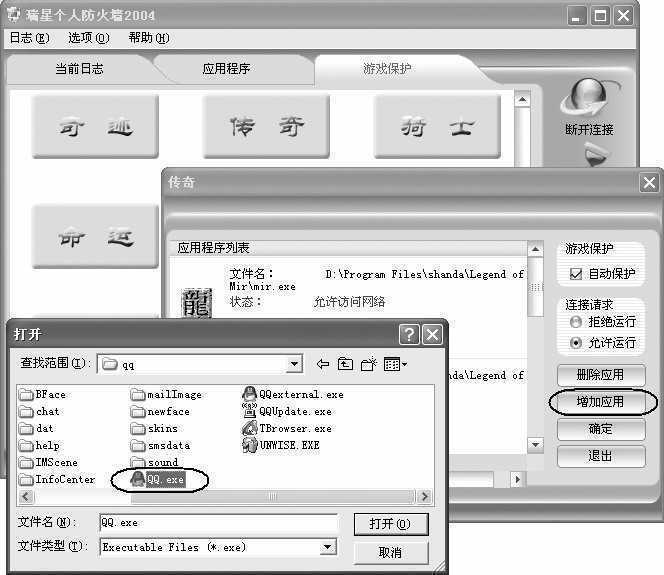Open the view menu dropdown in Open dialog
664x575 pixels.
(395, 365)
